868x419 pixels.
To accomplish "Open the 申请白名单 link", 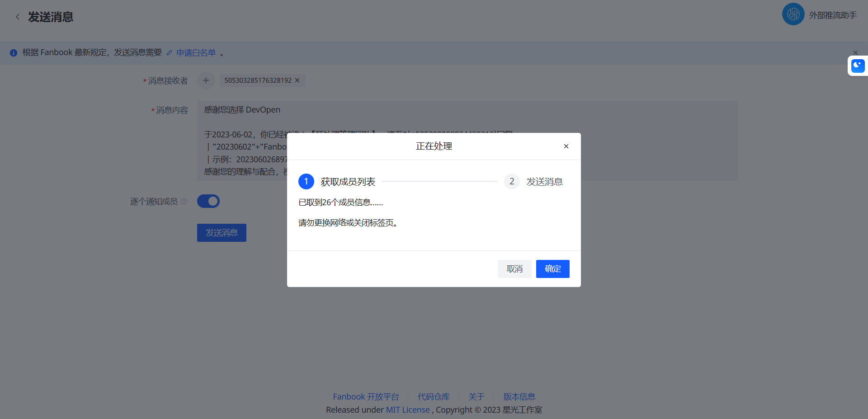I will pyautogui.click(x=196, y=53).
